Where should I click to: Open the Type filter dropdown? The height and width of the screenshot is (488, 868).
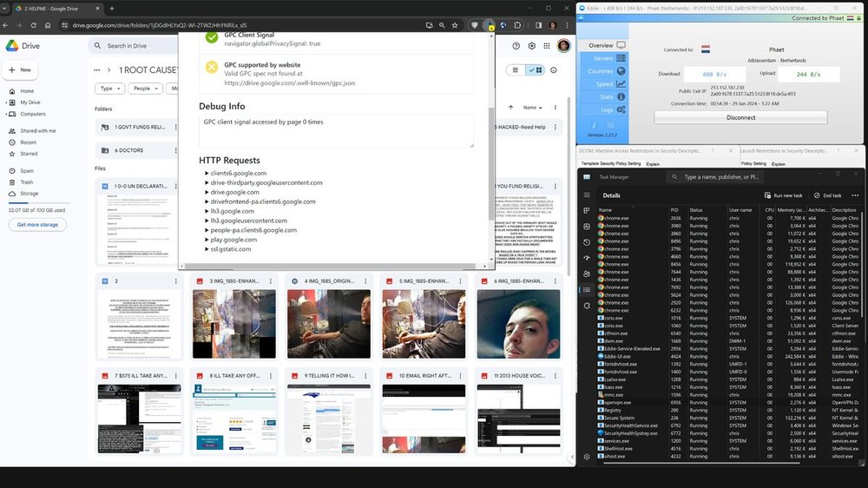click(109, 88)
